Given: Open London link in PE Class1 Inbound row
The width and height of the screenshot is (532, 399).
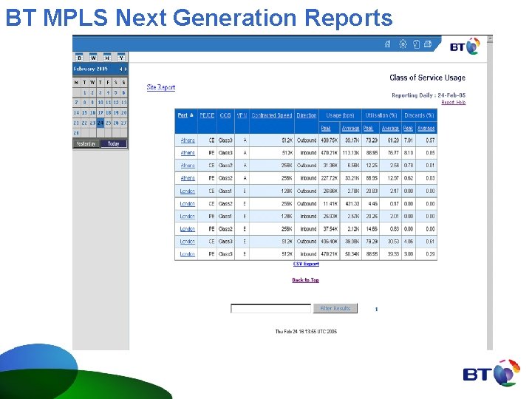Looking at the screenshot, I should (x=187, y=216).
